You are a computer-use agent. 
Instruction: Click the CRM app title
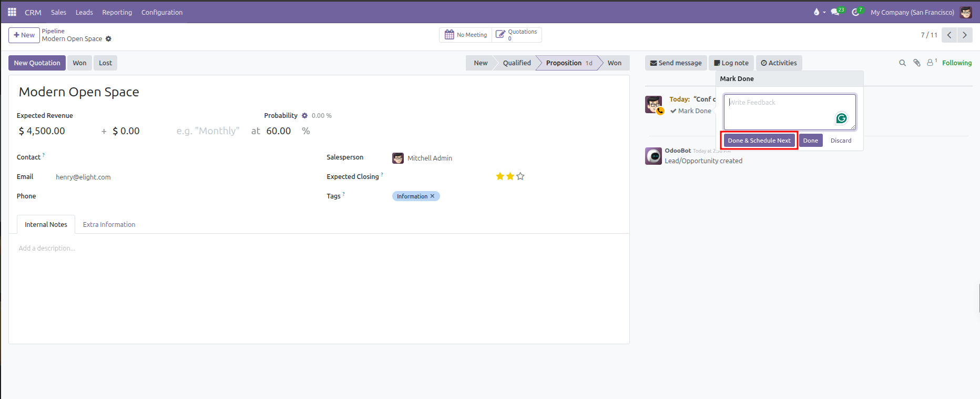[33, 13]
